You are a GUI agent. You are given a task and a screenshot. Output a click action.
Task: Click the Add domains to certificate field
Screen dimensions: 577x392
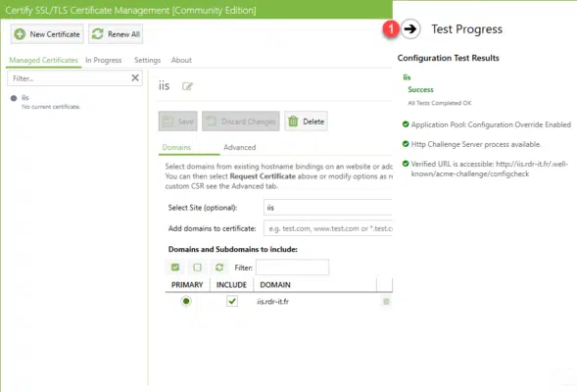coord(327,228)
